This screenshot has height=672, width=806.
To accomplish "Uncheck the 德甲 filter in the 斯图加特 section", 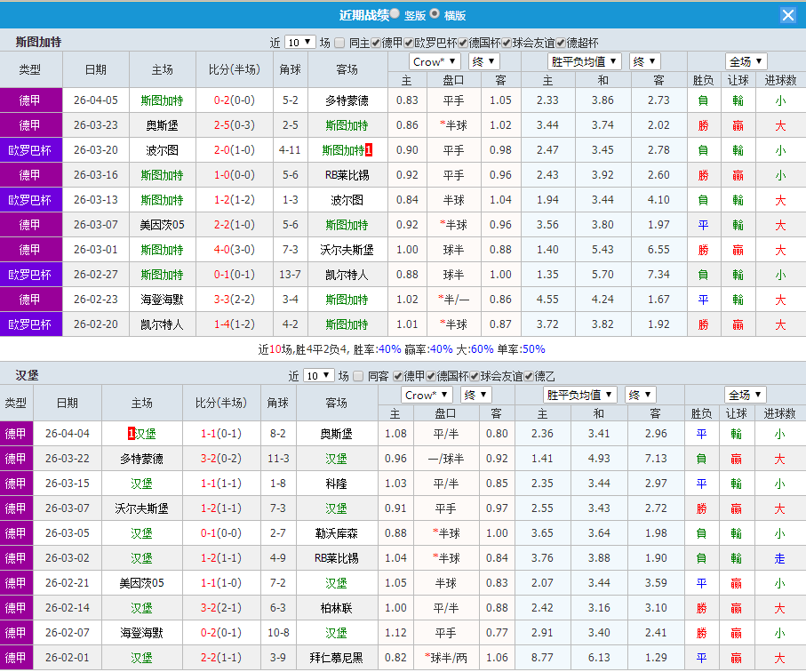I will tap(373, 42).
